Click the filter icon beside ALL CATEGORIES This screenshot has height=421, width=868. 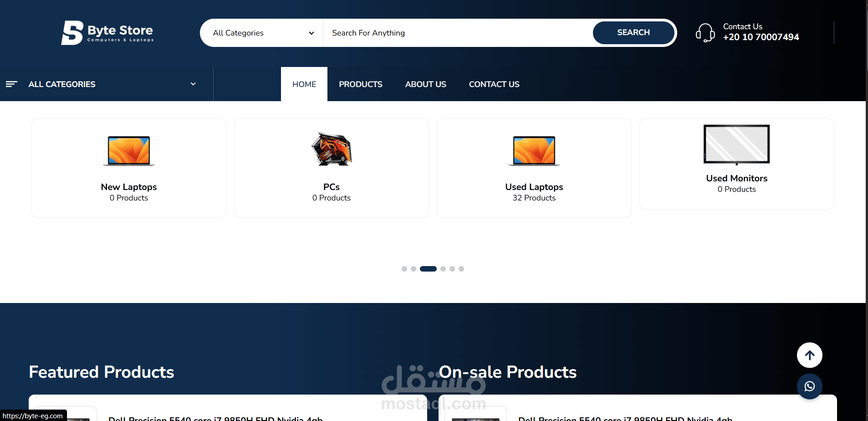pyautogui.click(x=11, y=84)
